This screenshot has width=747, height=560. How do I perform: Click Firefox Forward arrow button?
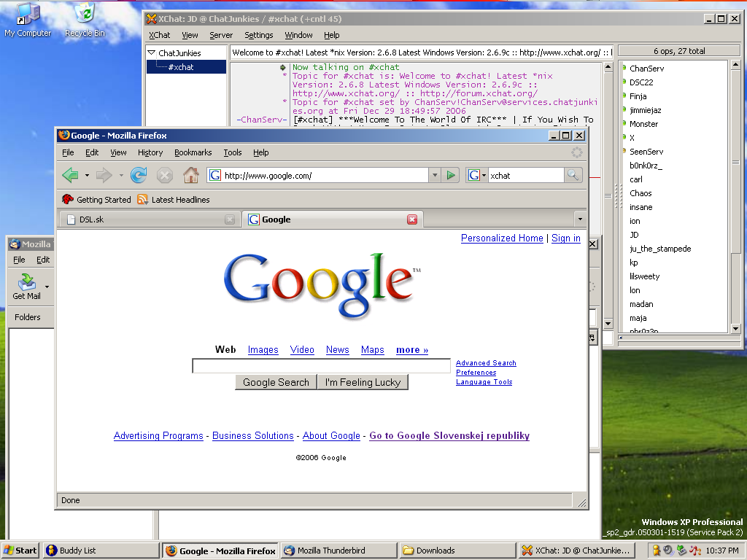(104, 175)
